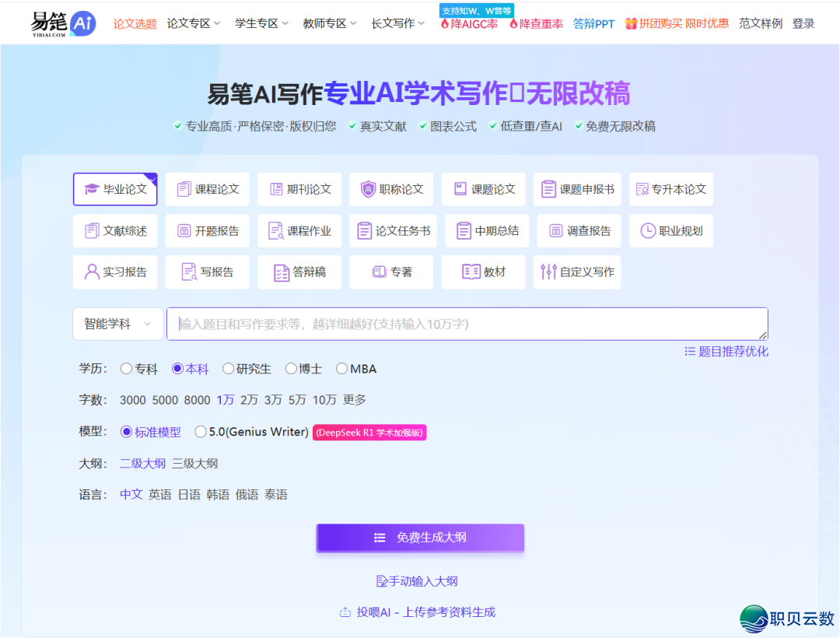The image size is (840, 638).
Task: Expand the 论文专区 nav dropdown
Action: click(x=194, y=23)
